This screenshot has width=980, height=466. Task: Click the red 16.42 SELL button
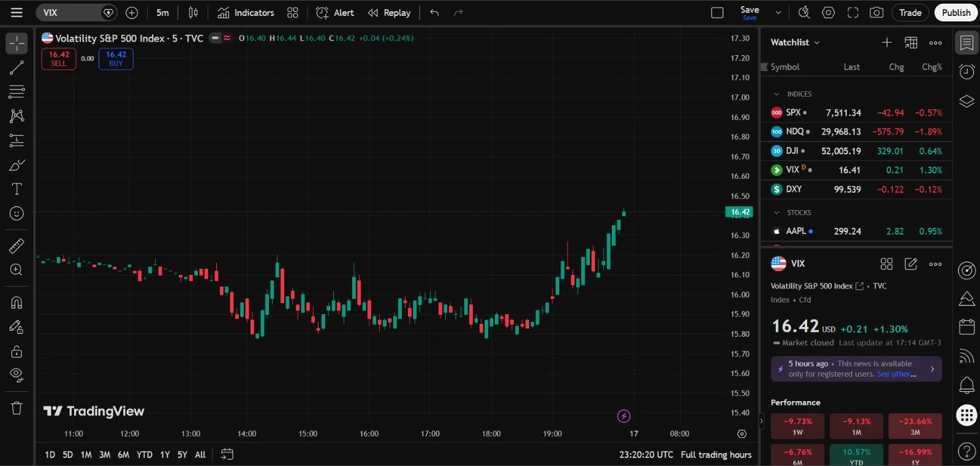coord(59,59)
